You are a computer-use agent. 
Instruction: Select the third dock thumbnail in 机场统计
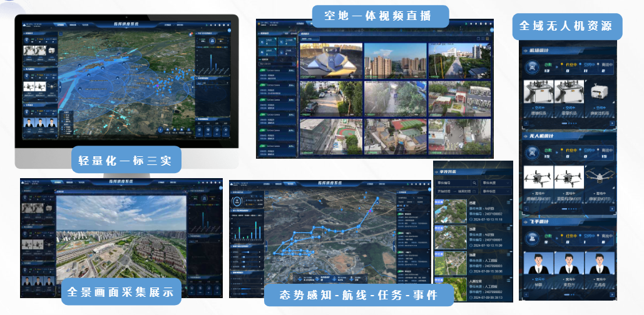[x=600, y=91]
